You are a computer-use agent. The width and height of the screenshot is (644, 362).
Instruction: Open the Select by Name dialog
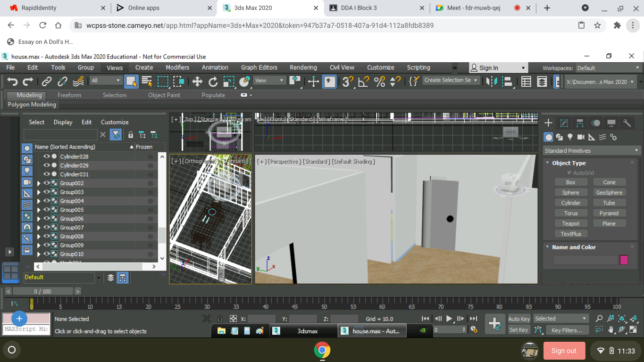click(147, 81)
